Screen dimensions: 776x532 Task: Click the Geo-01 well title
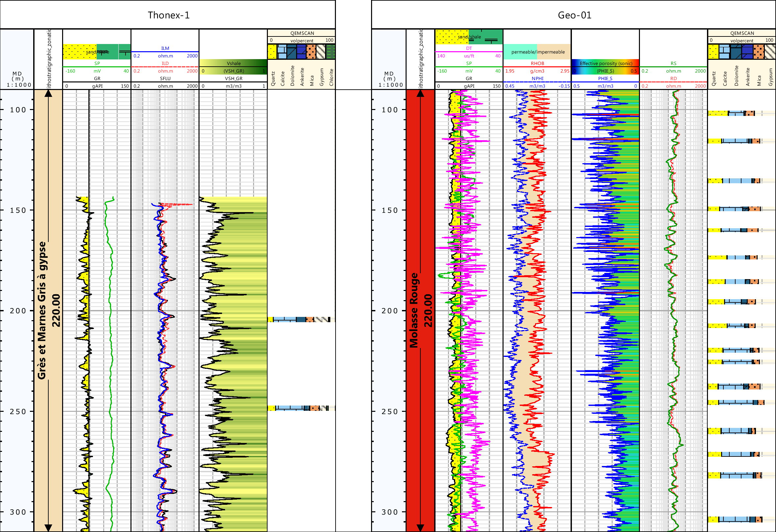point(575,15)
